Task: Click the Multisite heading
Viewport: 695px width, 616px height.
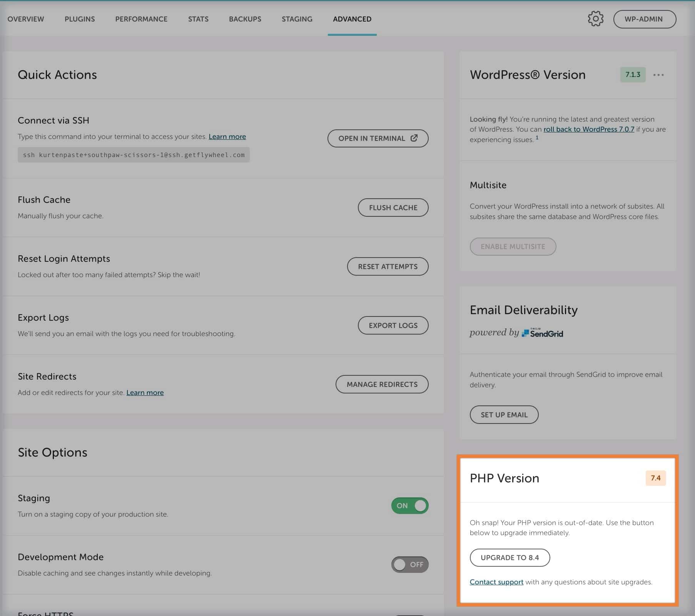Action: pos(488,185)
